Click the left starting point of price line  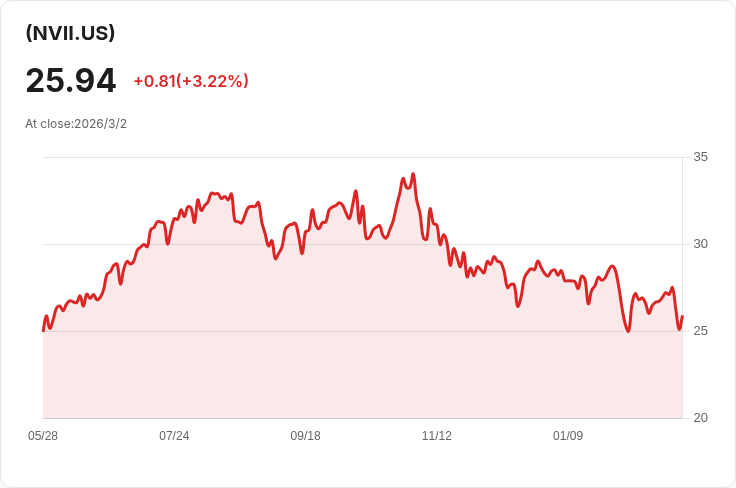(44, 329)
